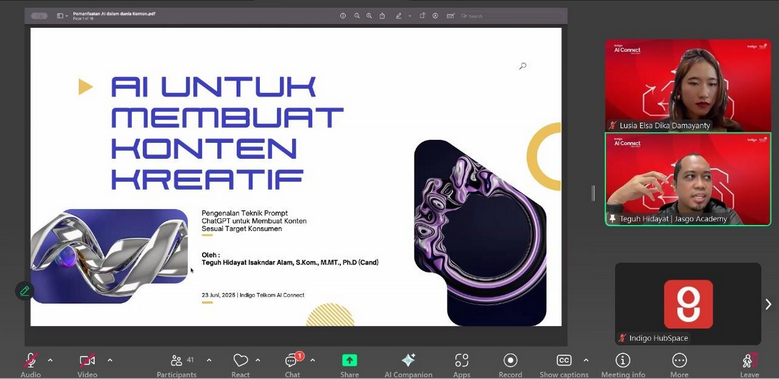
Task: Click the green annotate pencil button
Action: tap(24, 291)
